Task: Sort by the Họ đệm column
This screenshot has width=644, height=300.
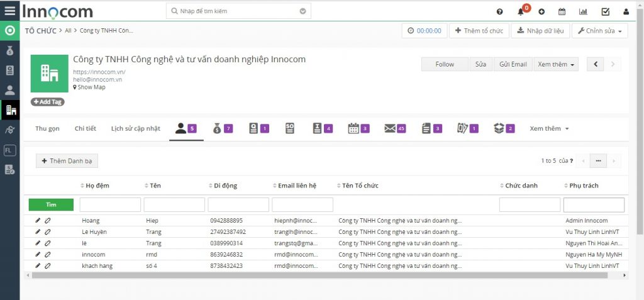Action: [95, 186]
